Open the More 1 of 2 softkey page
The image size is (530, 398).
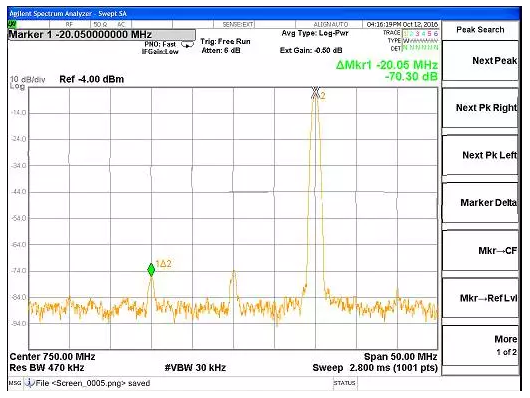pos(480,345)
